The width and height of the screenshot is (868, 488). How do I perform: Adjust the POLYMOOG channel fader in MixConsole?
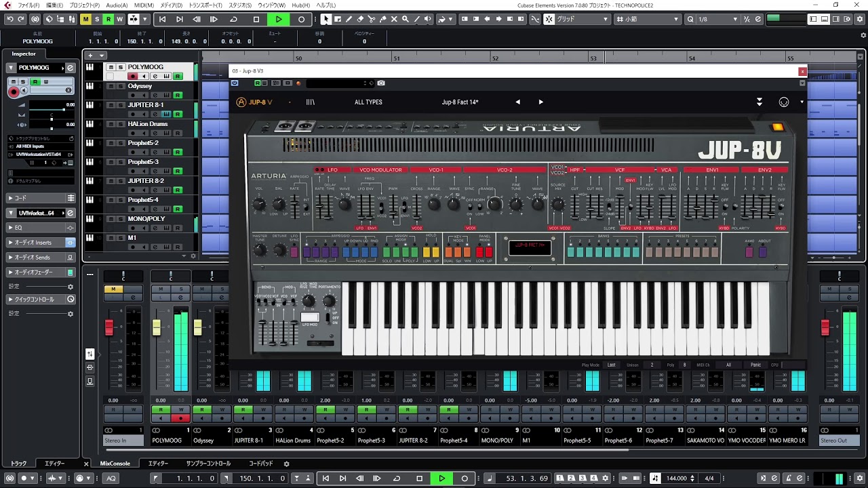click(157, 327)
